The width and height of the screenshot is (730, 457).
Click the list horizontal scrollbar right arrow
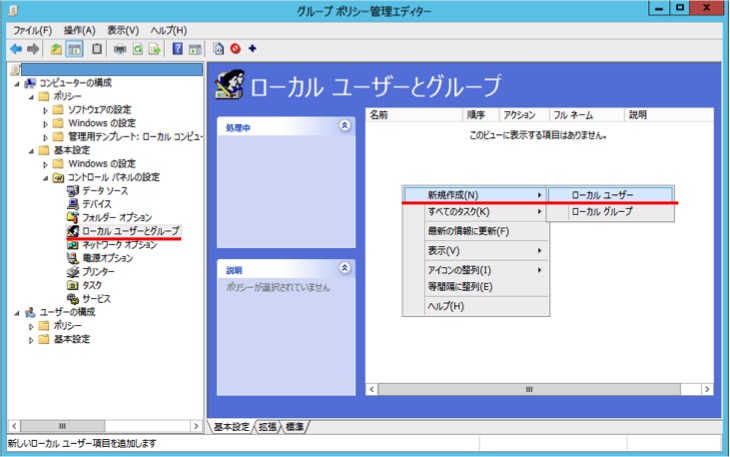coord(707,389)
